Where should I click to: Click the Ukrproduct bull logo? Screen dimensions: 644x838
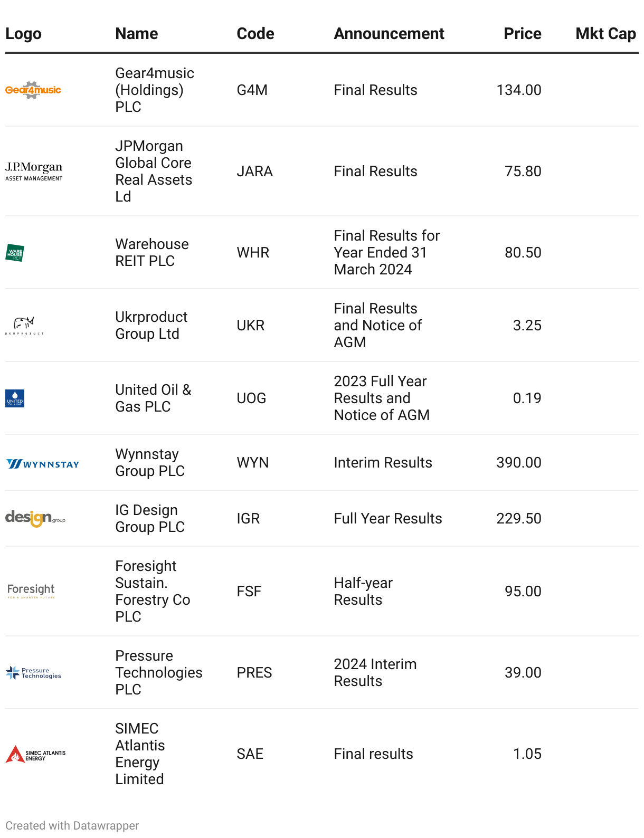(x=24, y=326)
